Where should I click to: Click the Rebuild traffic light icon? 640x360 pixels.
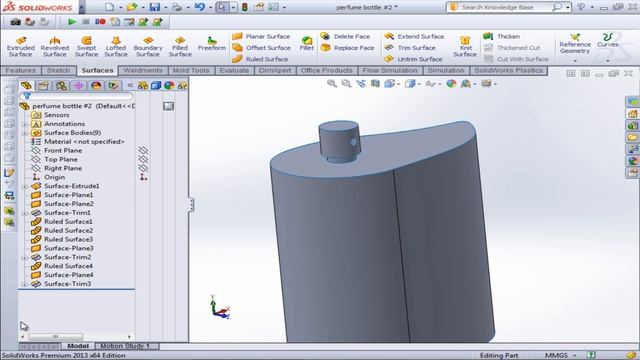244,7
